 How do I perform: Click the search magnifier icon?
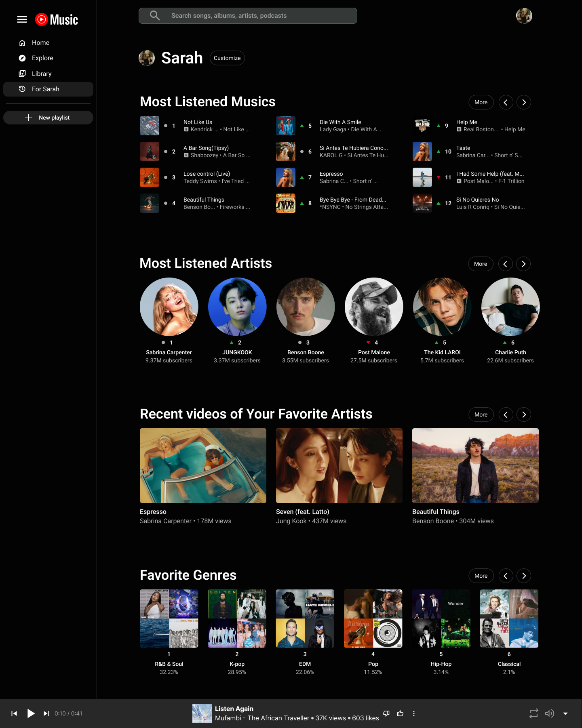tap(155, 16)
